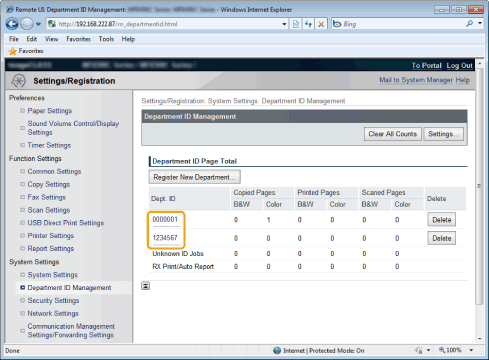Open Common Settings in sidebar

[x=54, y=171]
